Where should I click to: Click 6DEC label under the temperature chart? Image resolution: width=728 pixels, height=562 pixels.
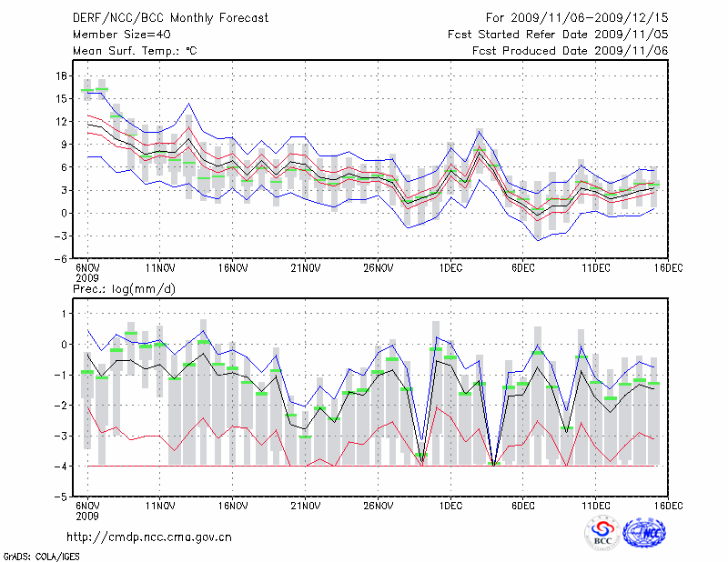pyautogui.click(x=522, y=268)
